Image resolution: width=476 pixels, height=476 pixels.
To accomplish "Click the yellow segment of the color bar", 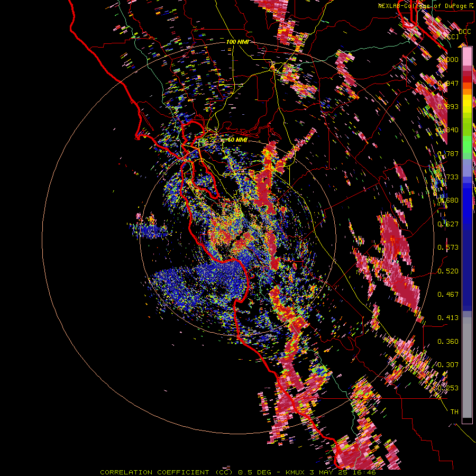I will click(467, 103).
